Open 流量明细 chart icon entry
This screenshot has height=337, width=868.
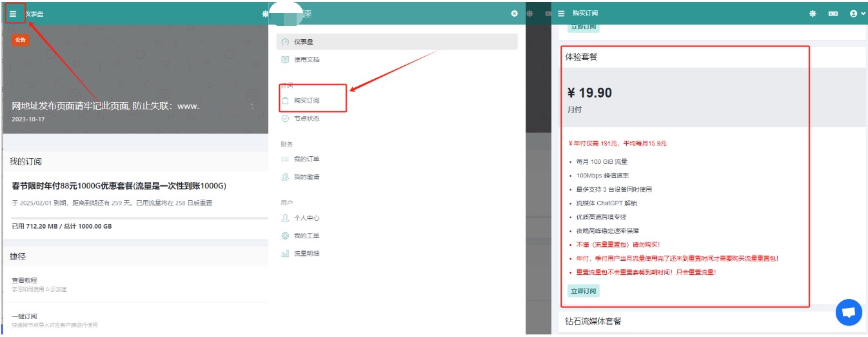pos(285,254)
